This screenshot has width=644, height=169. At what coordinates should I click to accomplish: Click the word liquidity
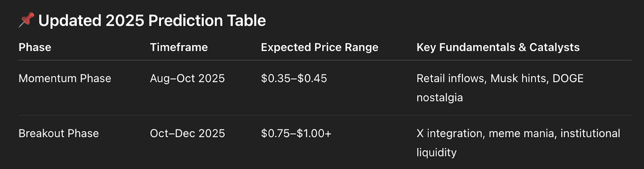(x=436, y=153)
